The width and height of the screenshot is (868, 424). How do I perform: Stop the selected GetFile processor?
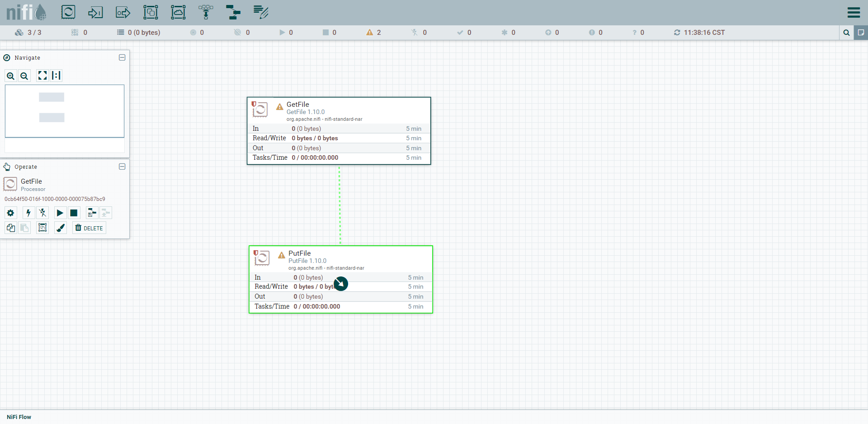pyautogui.click(x=74, y=213)
